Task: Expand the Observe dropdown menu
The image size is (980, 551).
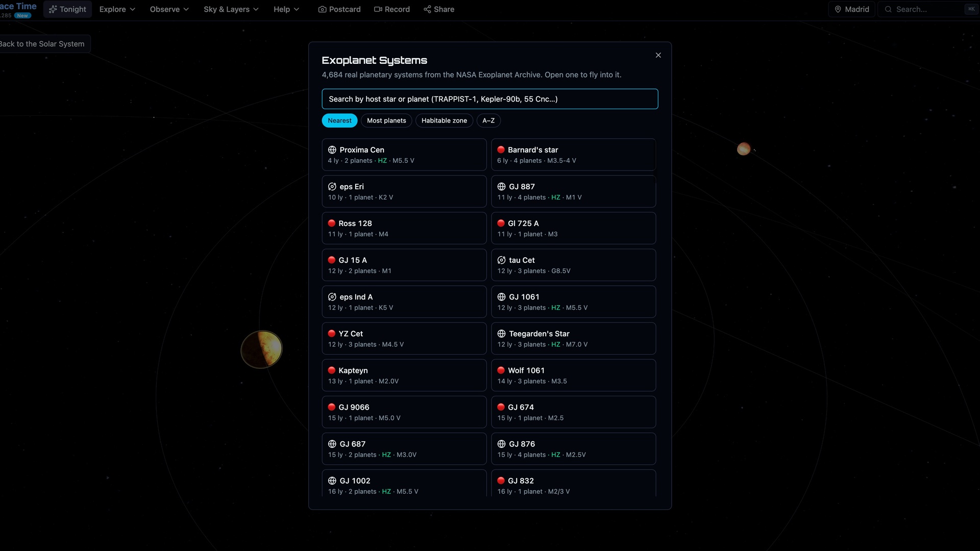Action: [169, 9]
